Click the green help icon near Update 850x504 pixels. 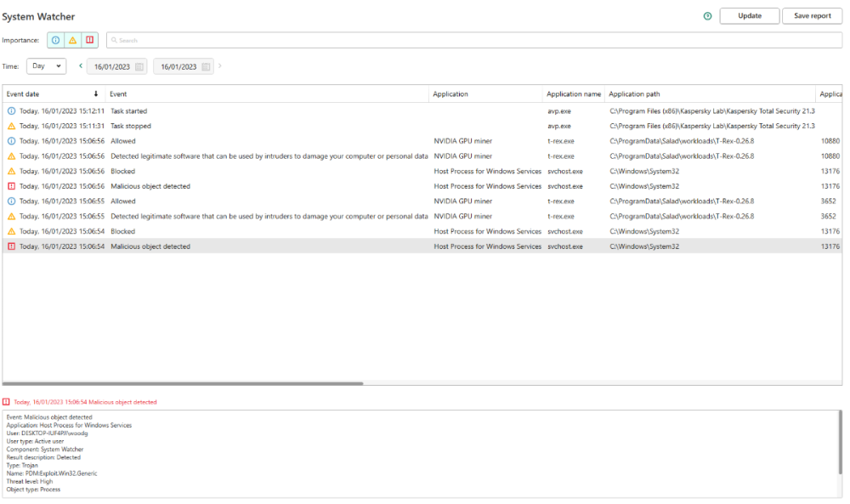tap(707, 16)
